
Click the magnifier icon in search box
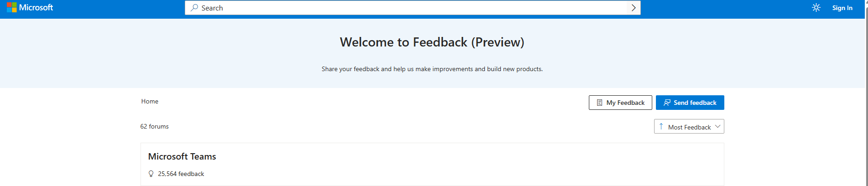click(194, 8)
